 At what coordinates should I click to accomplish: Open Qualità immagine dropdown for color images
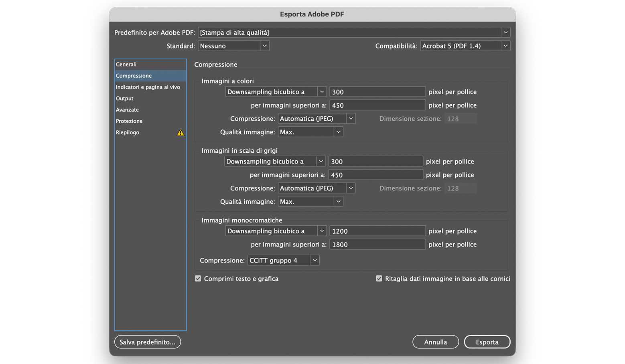pyautogui.click(x=310, y=132)
